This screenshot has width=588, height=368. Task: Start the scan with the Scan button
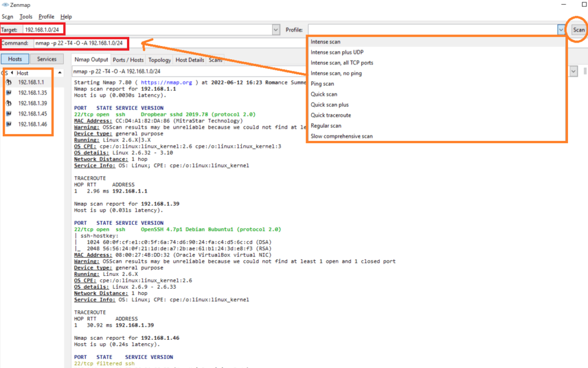coord(579,30)
